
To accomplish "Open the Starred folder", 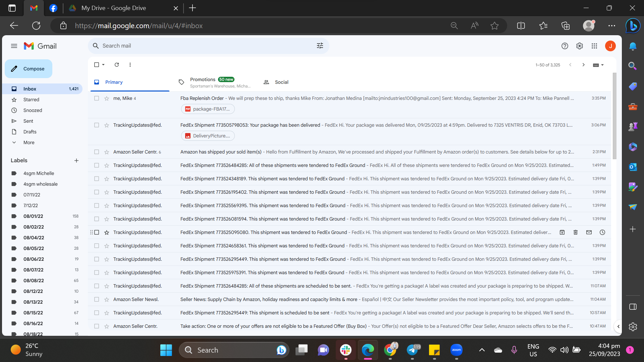I will coord(31,100).
